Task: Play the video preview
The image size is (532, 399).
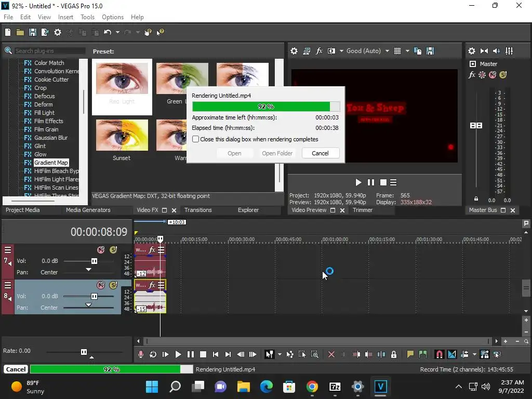Action: coord(358,182)
